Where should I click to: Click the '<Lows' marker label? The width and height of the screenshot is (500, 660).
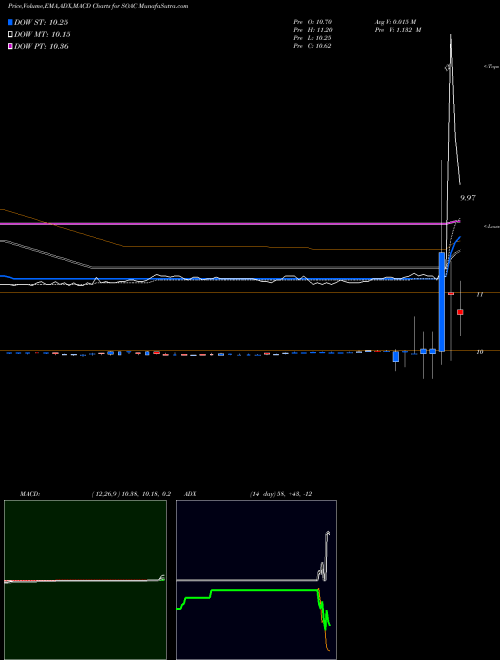pyautogui.click(x=491, y=226)
